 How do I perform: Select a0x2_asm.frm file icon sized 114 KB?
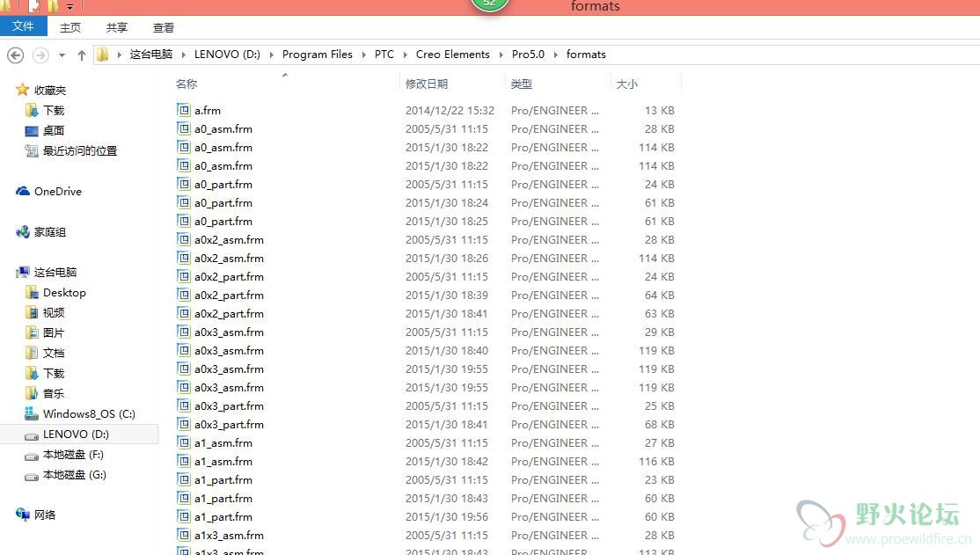pyautogui.click(x=183, y=258)
